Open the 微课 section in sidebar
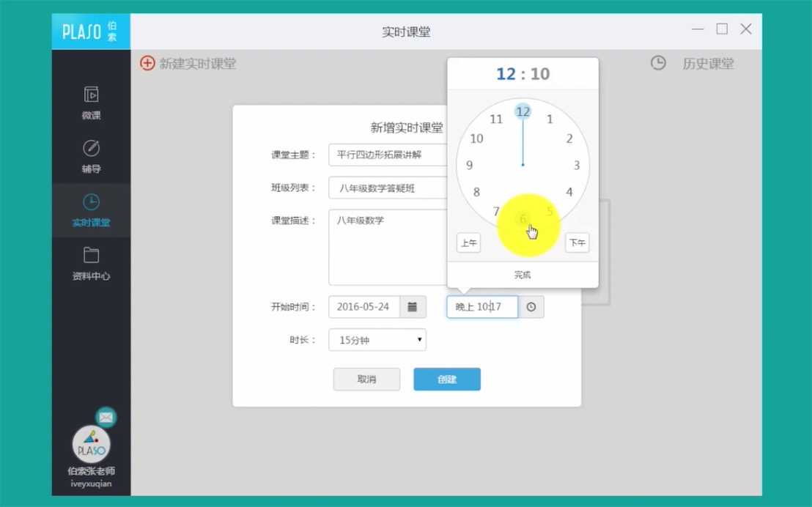The height and width of the screenshot is (507, 812). coord(91,103)
